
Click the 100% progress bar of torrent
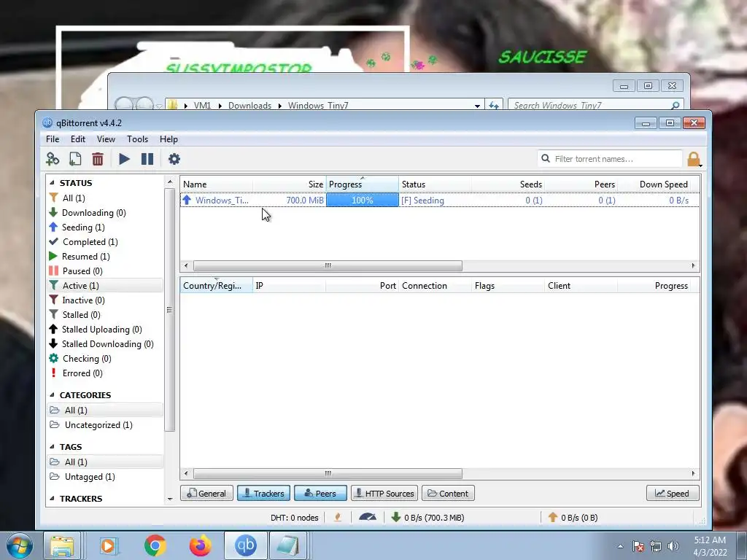pyautogui.click(x=363, y=200)
